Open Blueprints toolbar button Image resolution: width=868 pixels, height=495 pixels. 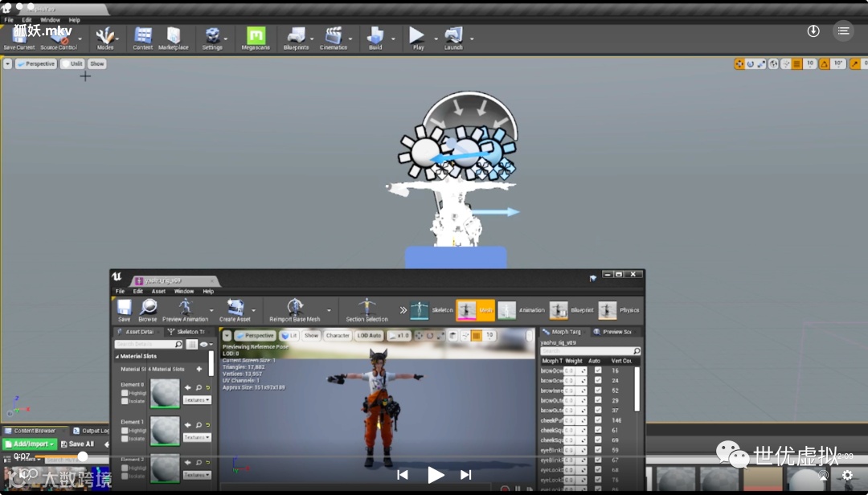tap(296, 39)
